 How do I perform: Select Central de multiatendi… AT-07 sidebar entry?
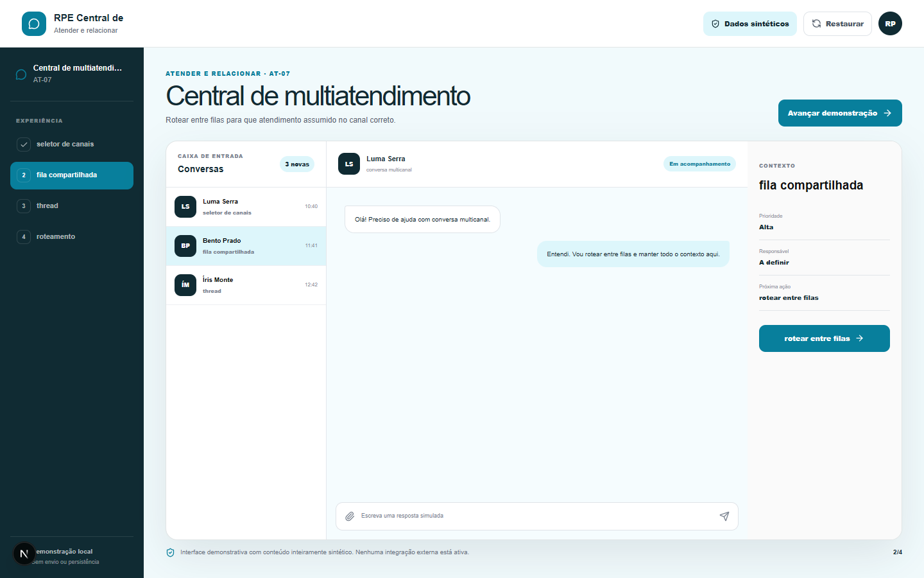tap(72, 74)
